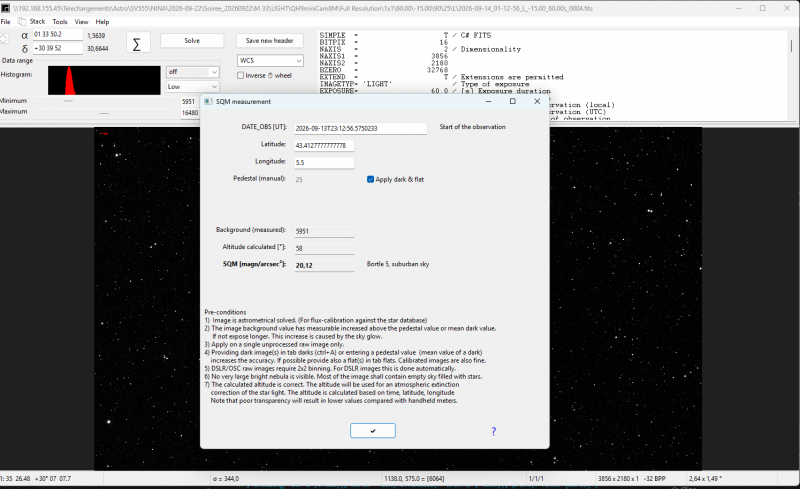This screenshot has width=800, height=489.
Task: Click the SQM measurement window icon
Action: click(x=208, y=102)
